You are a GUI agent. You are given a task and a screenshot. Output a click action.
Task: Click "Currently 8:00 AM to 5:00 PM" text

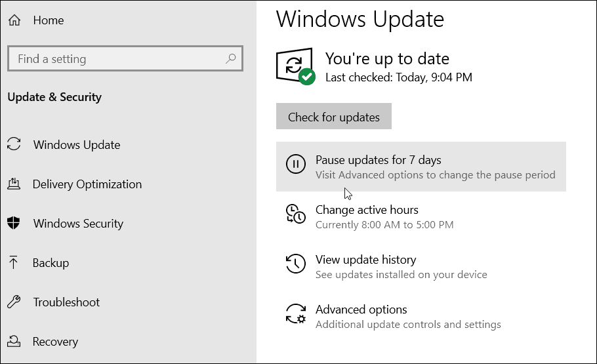[x=384, y=225]
